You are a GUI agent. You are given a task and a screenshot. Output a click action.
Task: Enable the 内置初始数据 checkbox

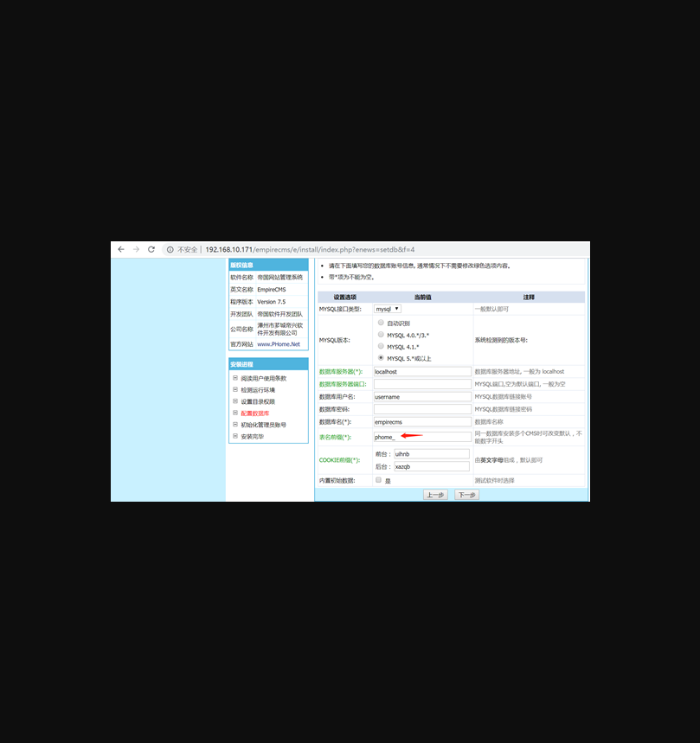pos(378,480)
